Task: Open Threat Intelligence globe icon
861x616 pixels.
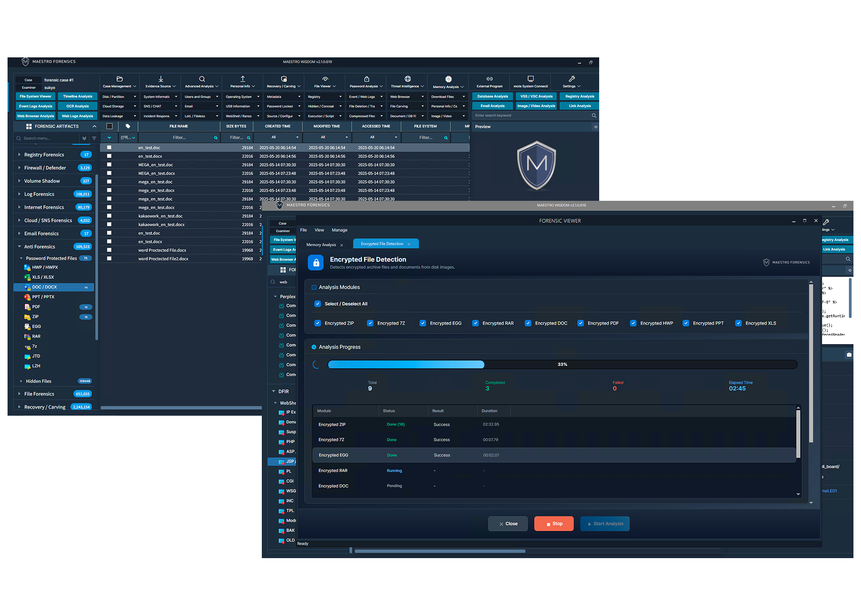Action: (408, 79)
